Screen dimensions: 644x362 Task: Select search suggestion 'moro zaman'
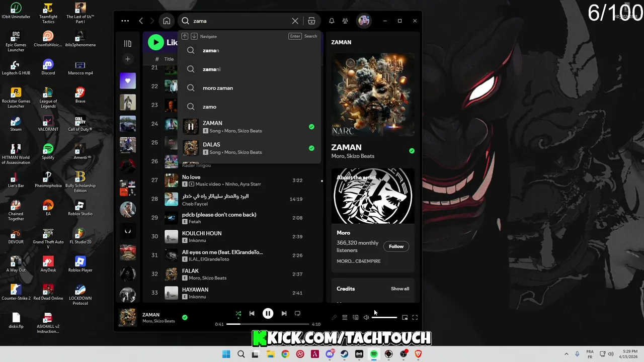[x=249, y=88]
